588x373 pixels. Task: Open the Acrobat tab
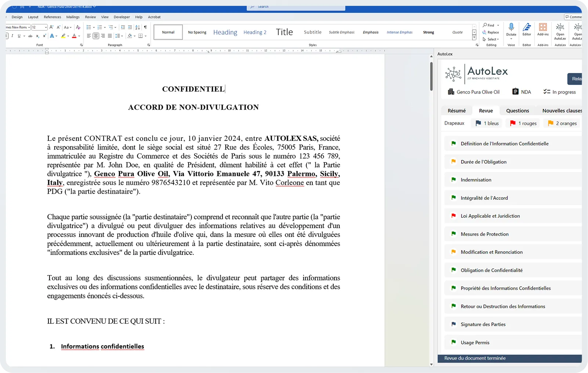(x=154, y=17)
